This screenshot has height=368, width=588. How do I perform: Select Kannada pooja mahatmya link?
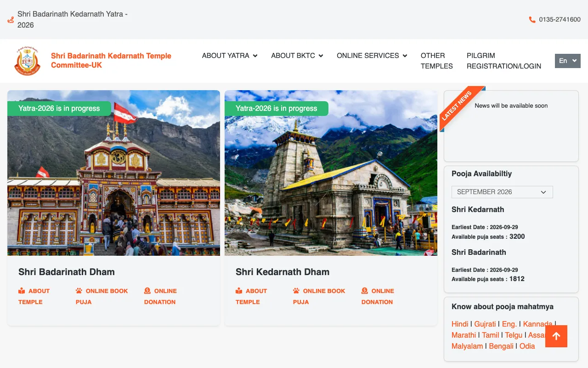click(x=537, y=324)
